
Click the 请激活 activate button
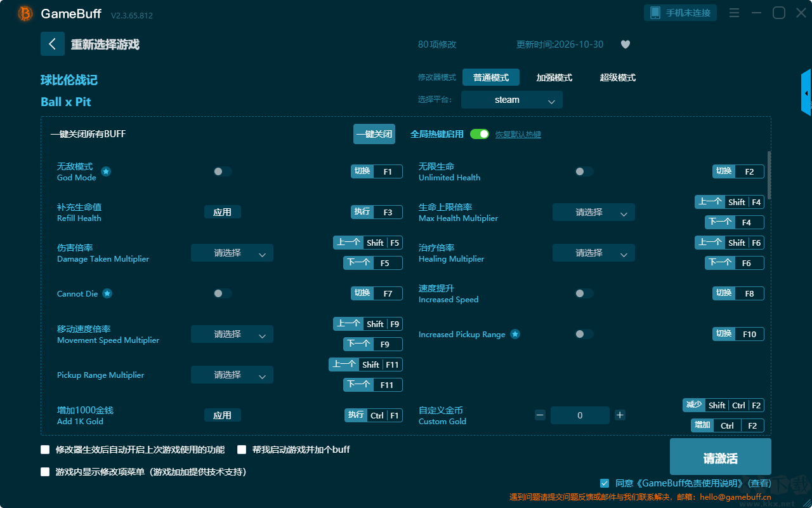[721, 457]
